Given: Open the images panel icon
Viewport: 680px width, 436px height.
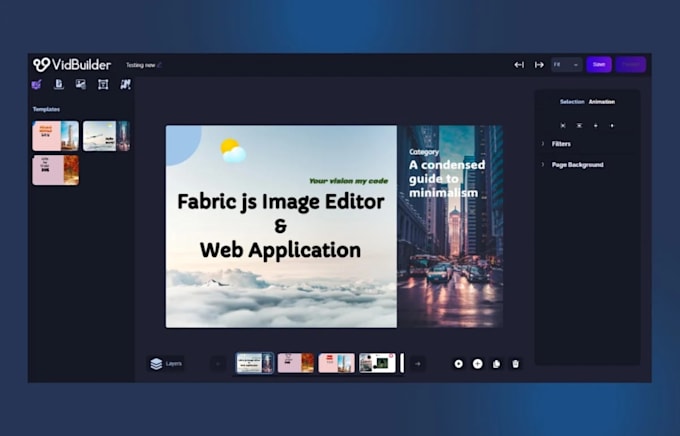Looking at the screenshot, I should (x=81, y=84).
